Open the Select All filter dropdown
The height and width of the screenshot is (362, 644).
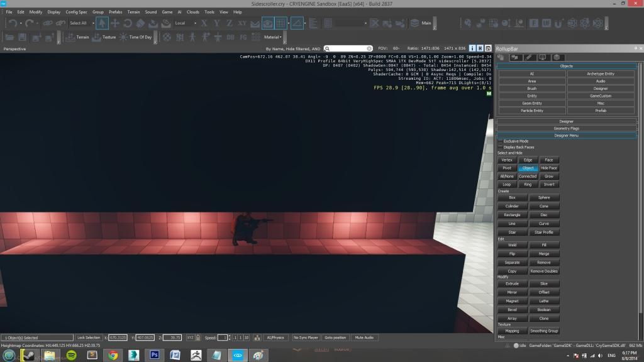pos(82,23)
